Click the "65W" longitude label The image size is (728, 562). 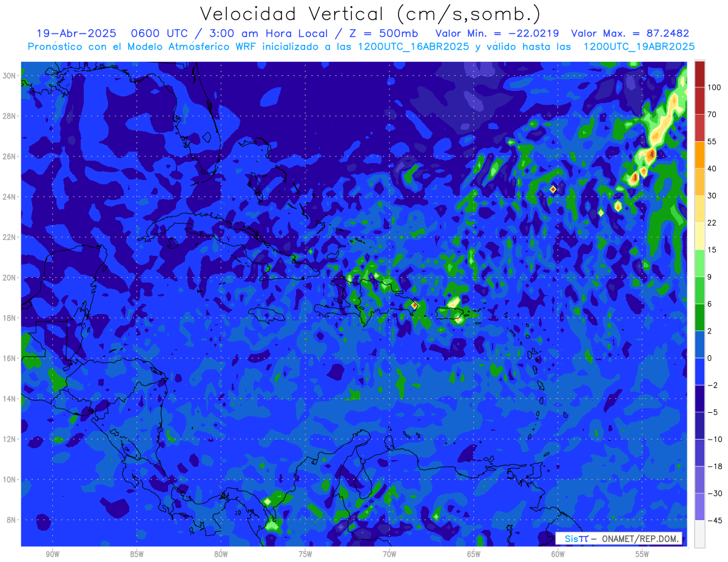[x=474, y=554]
